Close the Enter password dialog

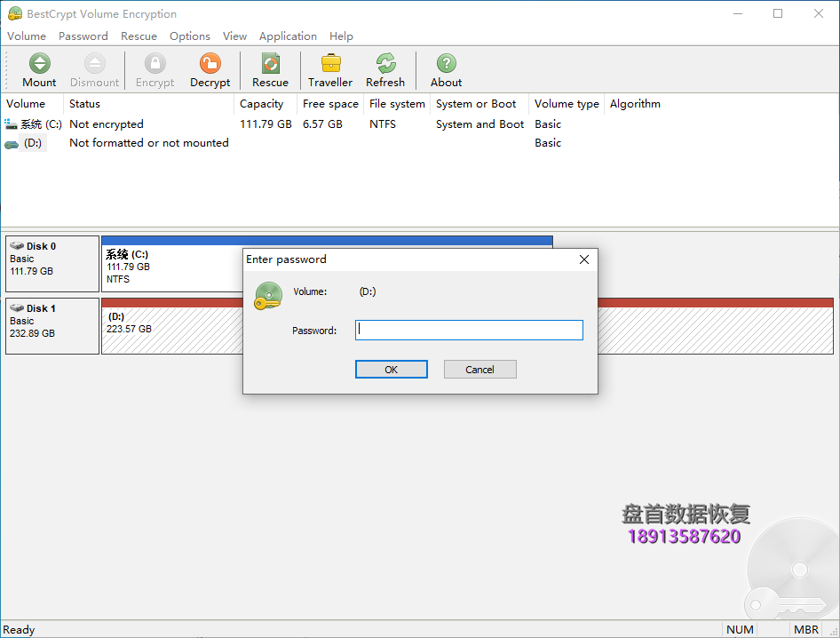(583, 259)
